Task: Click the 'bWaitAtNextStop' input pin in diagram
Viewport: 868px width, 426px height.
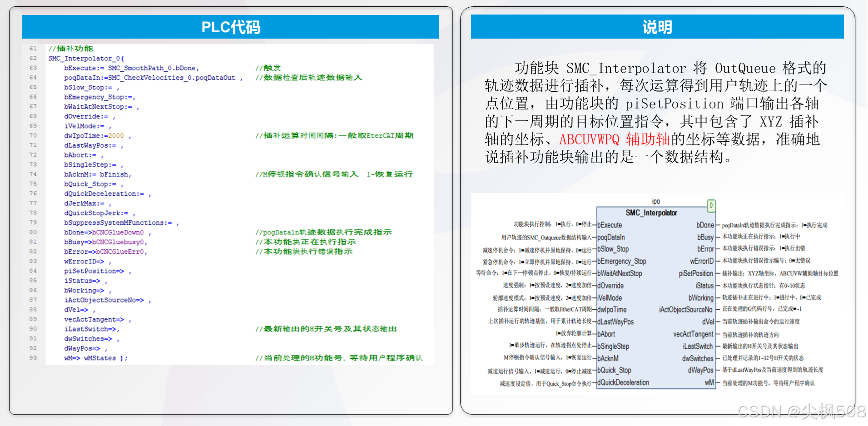Action: 620,273
